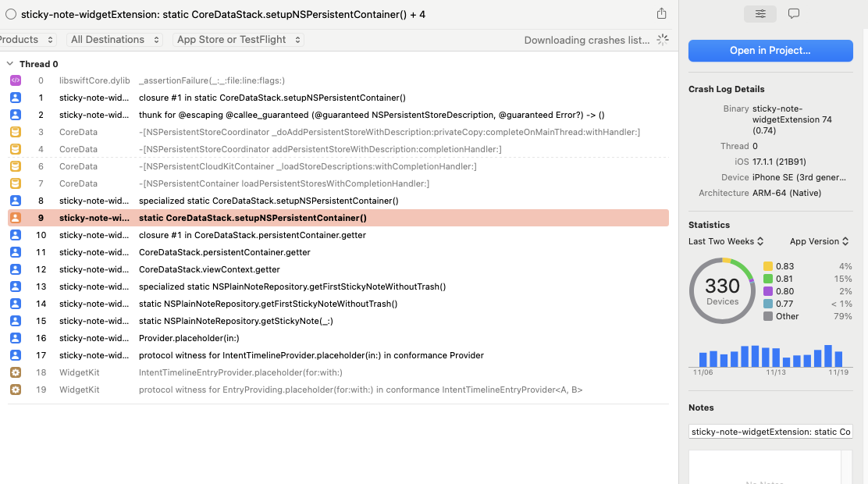
Task: Click Open in Project button
Action: click(770, 51)
